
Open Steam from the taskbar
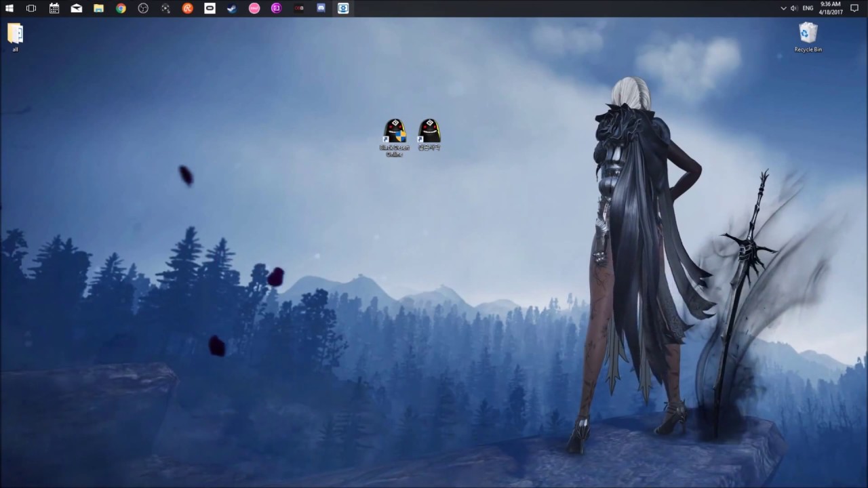(232, 8)
